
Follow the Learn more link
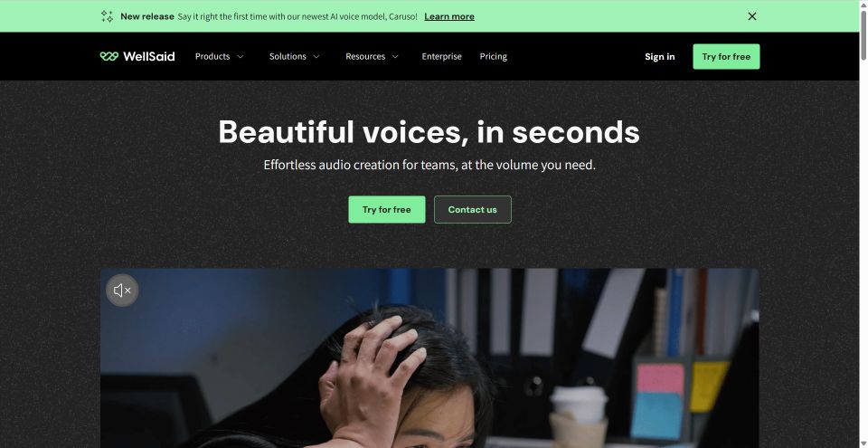[x=449, y=16]
